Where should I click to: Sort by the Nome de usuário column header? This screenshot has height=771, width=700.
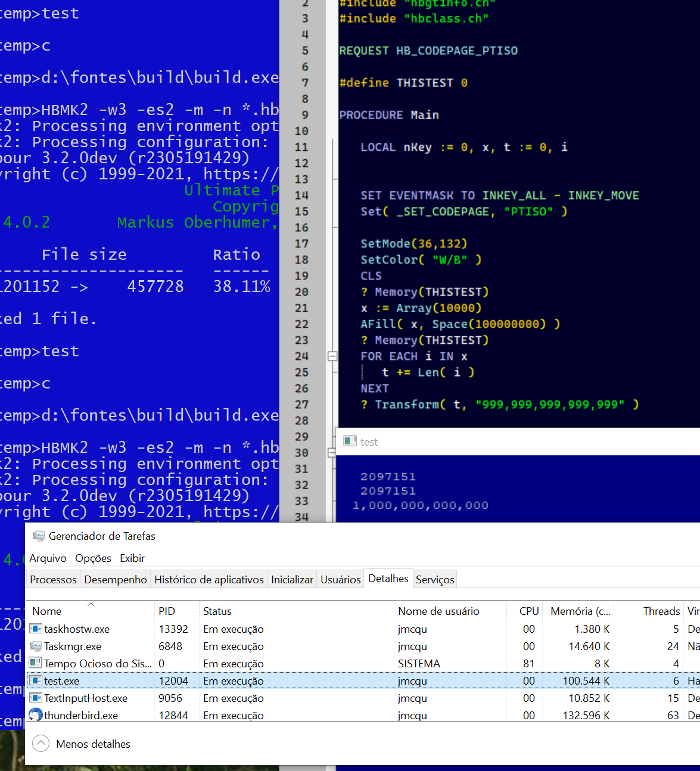point(438,611)
